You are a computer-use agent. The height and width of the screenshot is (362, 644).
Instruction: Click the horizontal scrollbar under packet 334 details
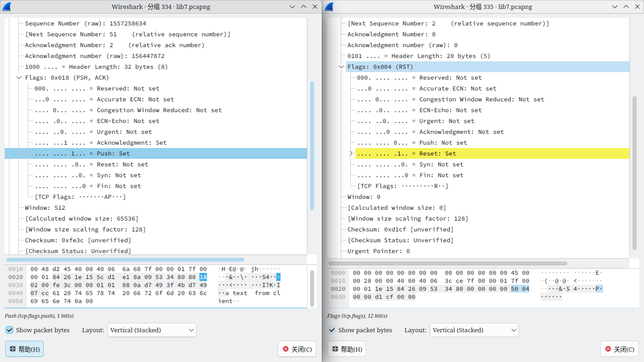pyautogui.click(x=125, y=260)
